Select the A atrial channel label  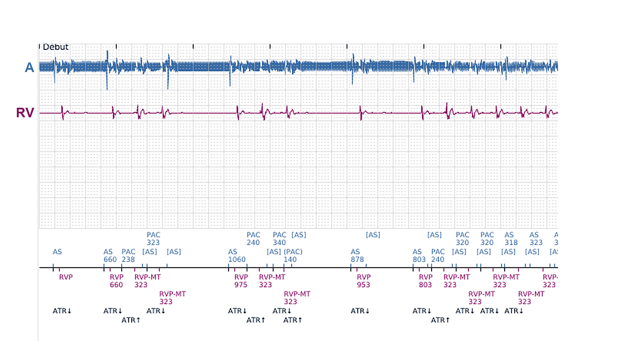(29, 67)
